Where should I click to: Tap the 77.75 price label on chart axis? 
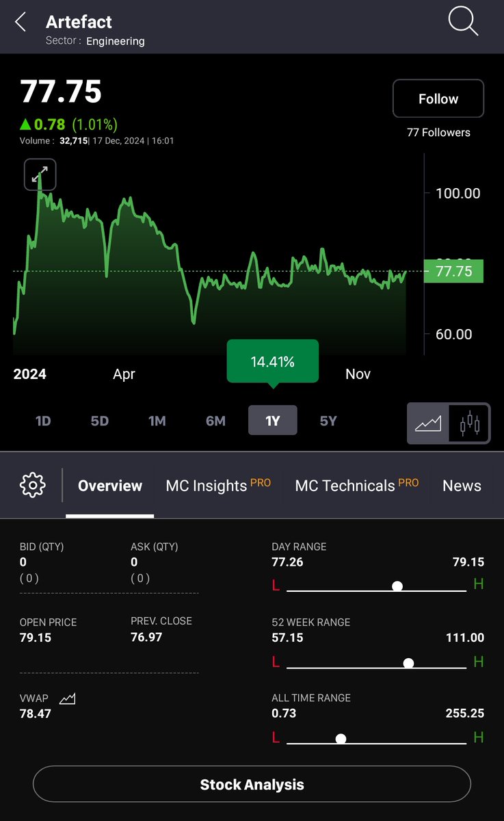pos(453,272)
